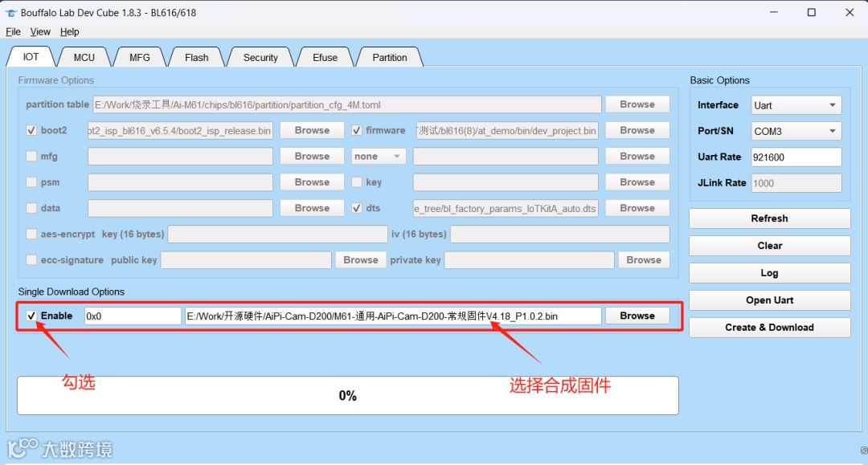The width and height of the screenshot is (868, 465).
Task: Enable the ecc-signature checkbox
Action: click(31, 260)
